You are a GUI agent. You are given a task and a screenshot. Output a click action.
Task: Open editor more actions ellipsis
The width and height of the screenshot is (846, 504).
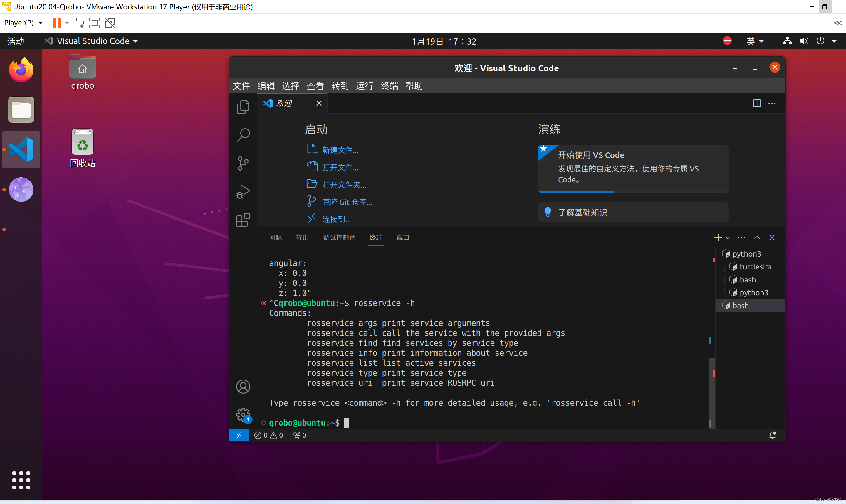772,103
